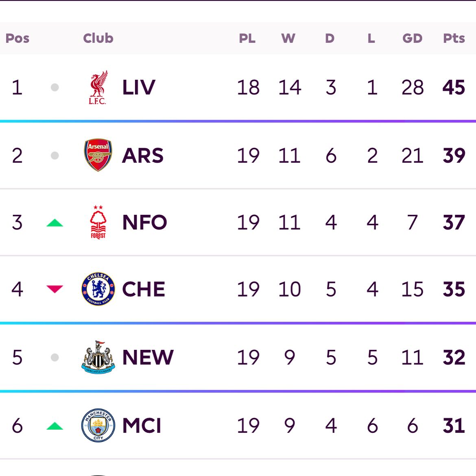Click the Club column header

tap(98, 38)
